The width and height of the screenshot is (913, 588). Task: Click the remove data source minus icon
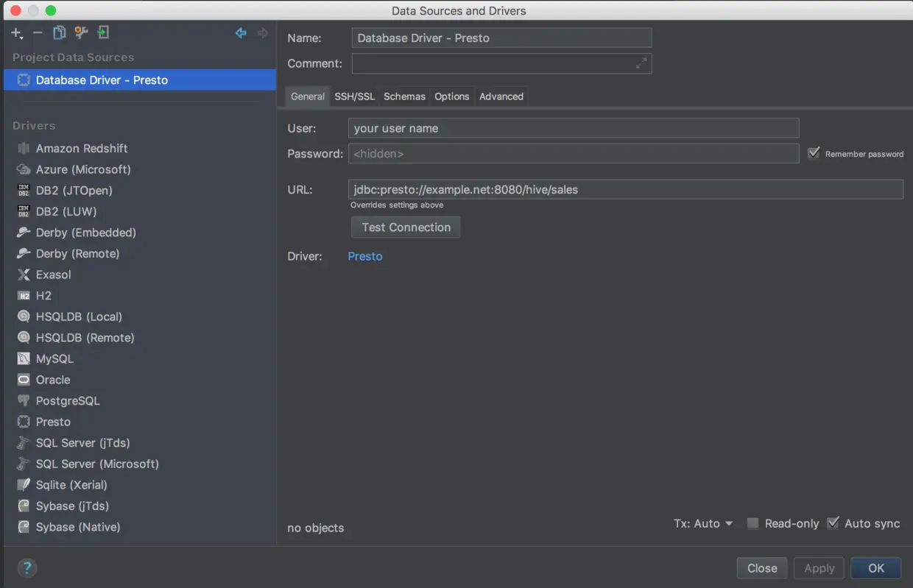click(38, 33)
